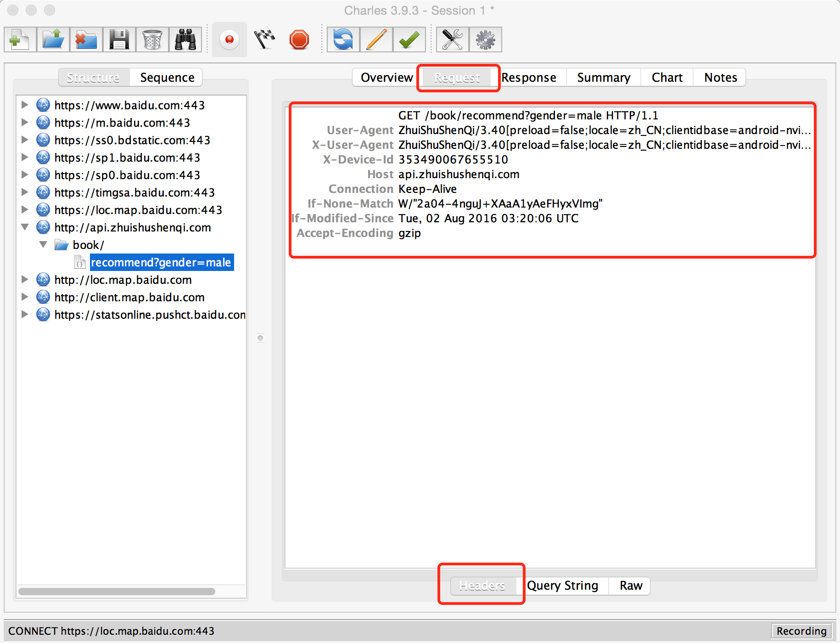Click the pencil edit request icon
This screenshot has height=643, width=840.
click(376, 40)
